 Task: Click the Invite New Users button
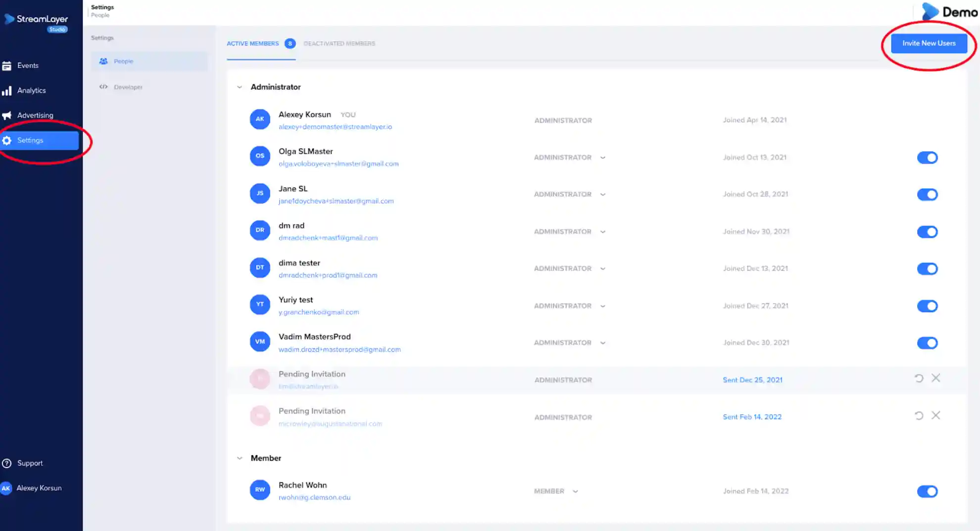coord(929,44)
